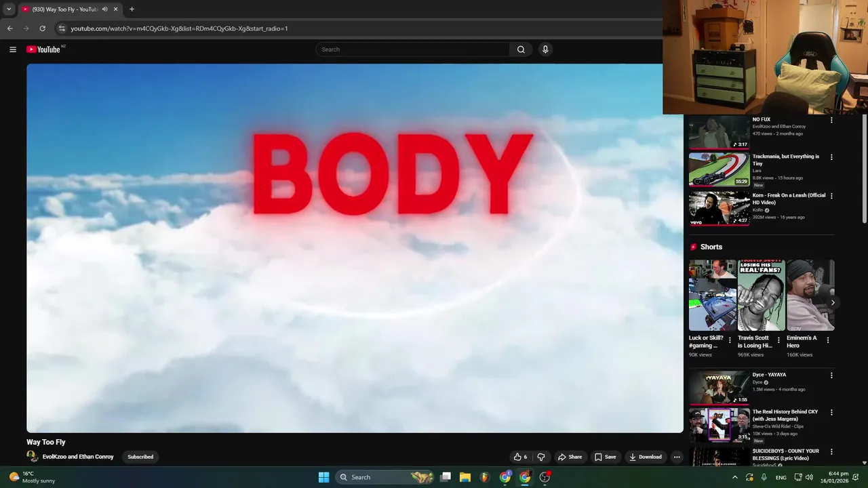Image resolution: width=868 pixels, height=488 pixels.
Task: Open options for Trackmania video
Action: pyautogui.click(x=831, y=157)
